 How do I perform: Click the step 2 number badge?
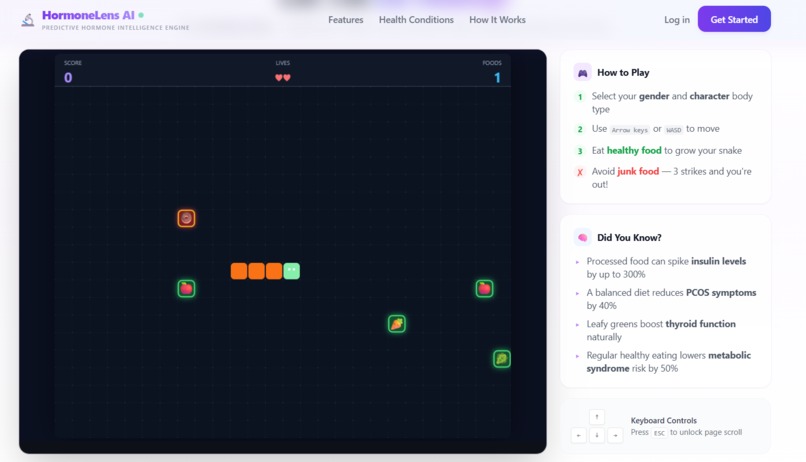[580, 129]
